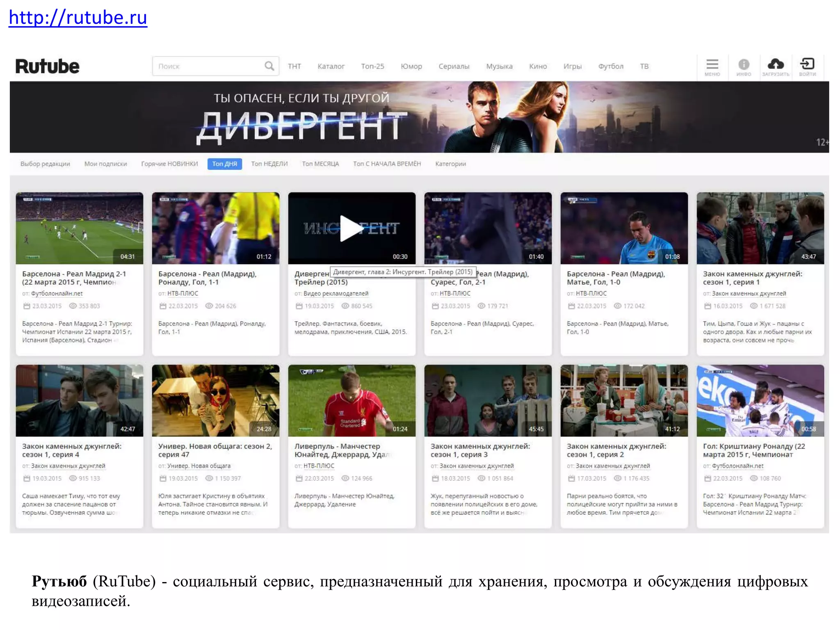Switch to Топ МЕСЯЦА tab
The width and height of the screenshot is (840, 630).
320,164
